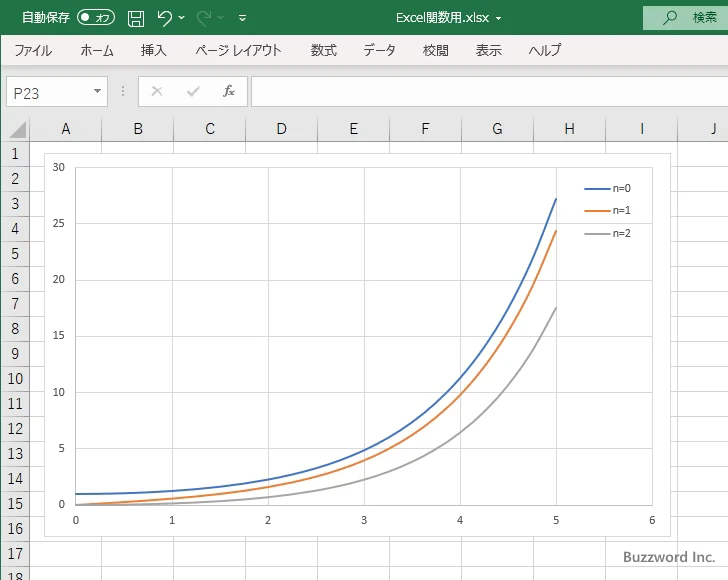Click the Select All corner triangle

tap(18, 129)
